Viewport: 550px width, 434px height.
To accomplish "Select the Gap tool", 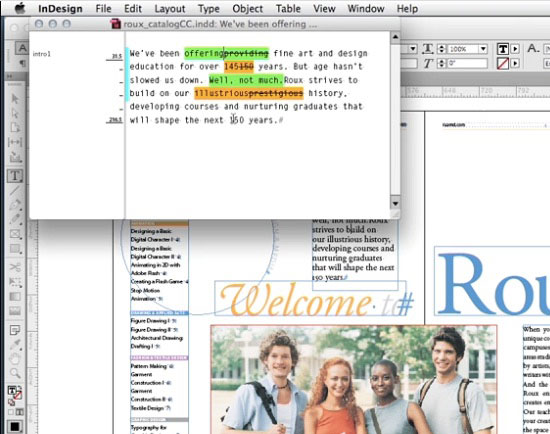I will (15, 142).
